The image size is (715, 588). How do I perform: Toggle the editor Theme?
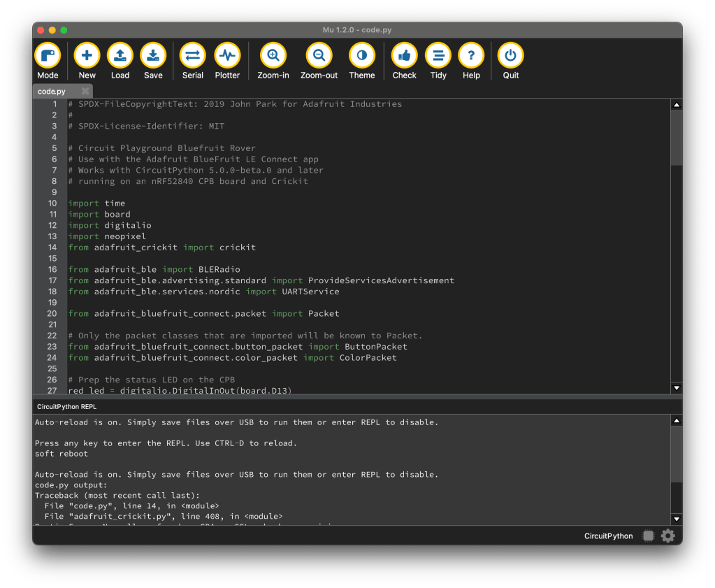[x=362, y=56]
